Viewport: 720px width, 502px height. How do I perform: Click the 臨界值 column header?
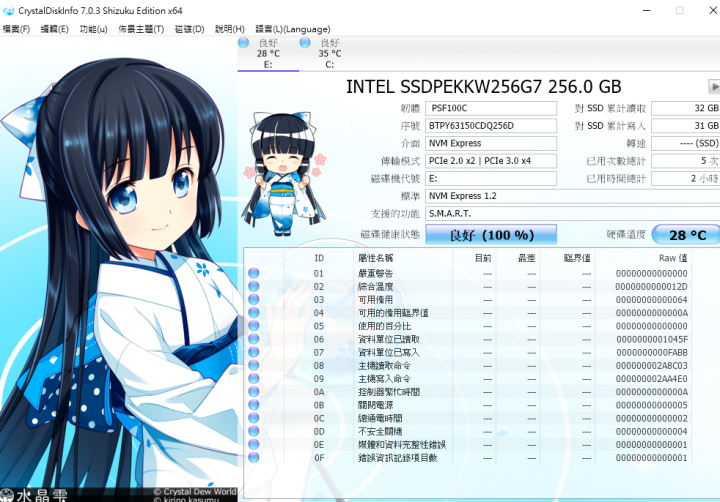[568, 258]
